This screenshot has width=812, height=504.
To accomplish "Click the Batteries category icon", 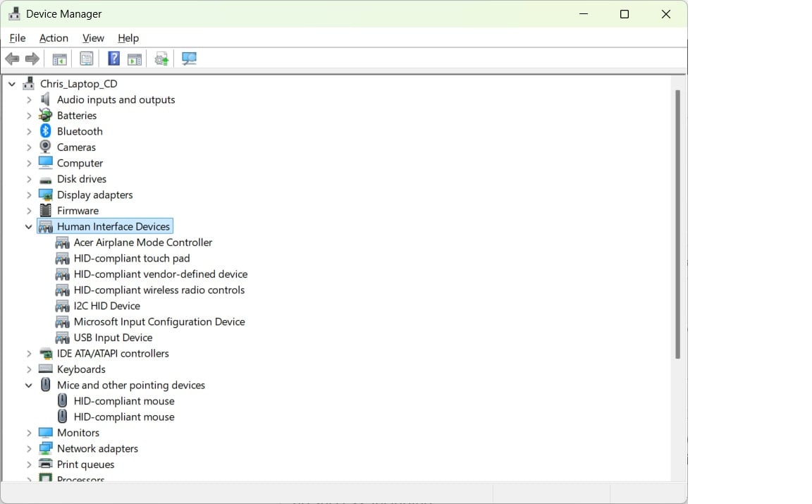I will [46, 115].
